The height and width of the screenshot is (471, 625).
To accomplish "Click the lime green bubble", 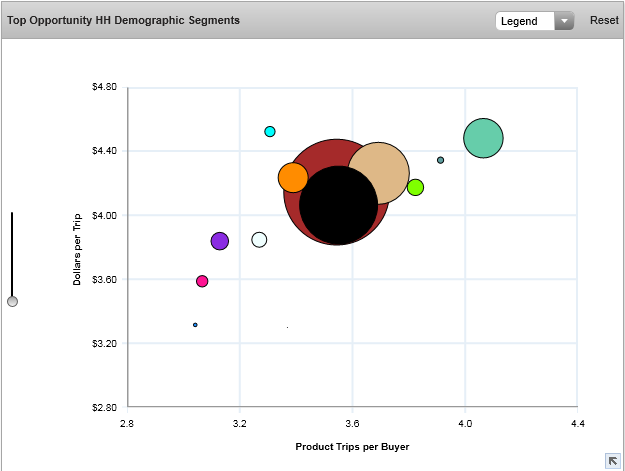I will pyautogui.click(x=415, y=187).
